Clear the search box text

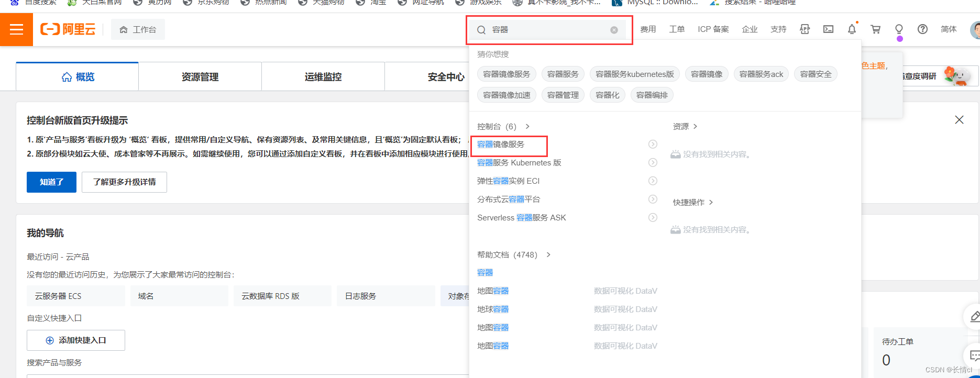pyautogui.click(x=614, y=30)
